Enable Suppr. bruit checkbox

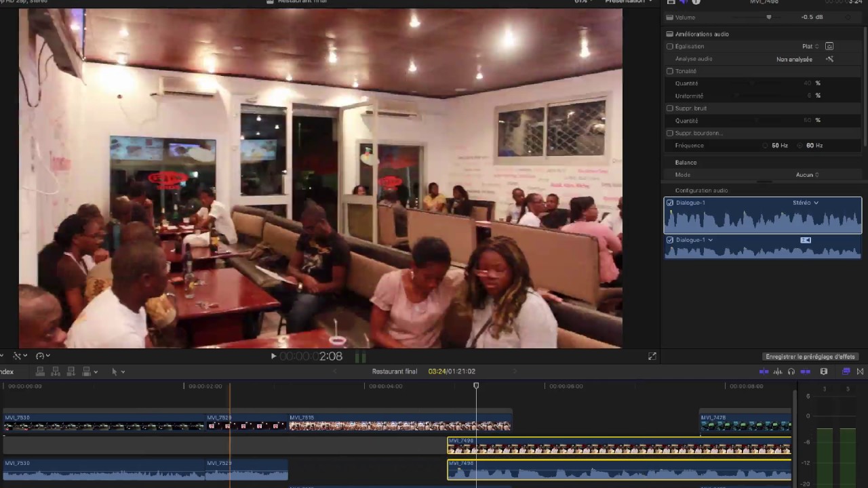click(x=670, y=108)
